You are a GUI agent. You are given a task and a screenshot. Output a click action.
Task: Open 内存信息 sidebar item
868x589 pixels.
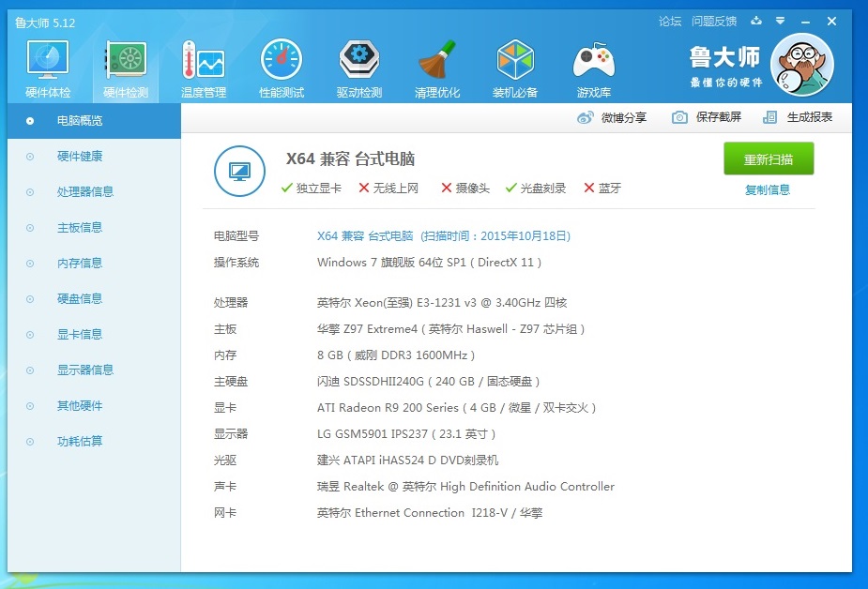pos(94,264)
